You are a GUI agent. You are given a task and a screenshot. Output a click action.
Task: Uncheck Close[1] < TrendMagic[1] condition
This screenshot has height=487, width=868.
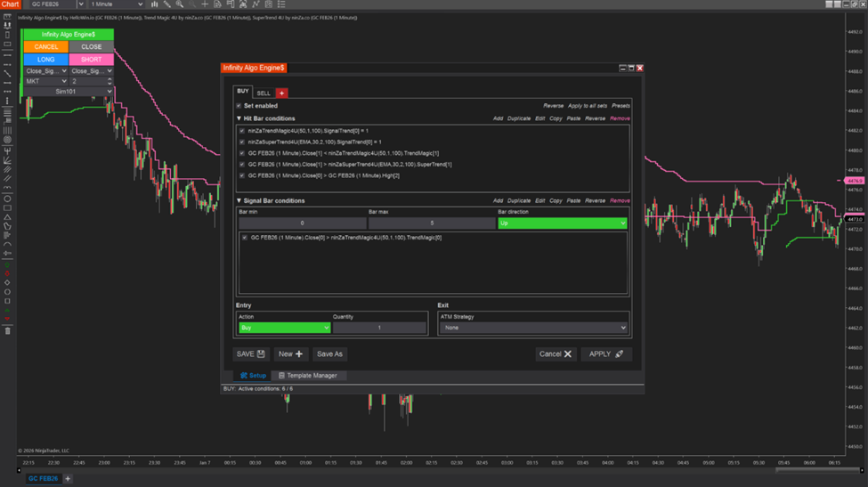coord(242,153)
